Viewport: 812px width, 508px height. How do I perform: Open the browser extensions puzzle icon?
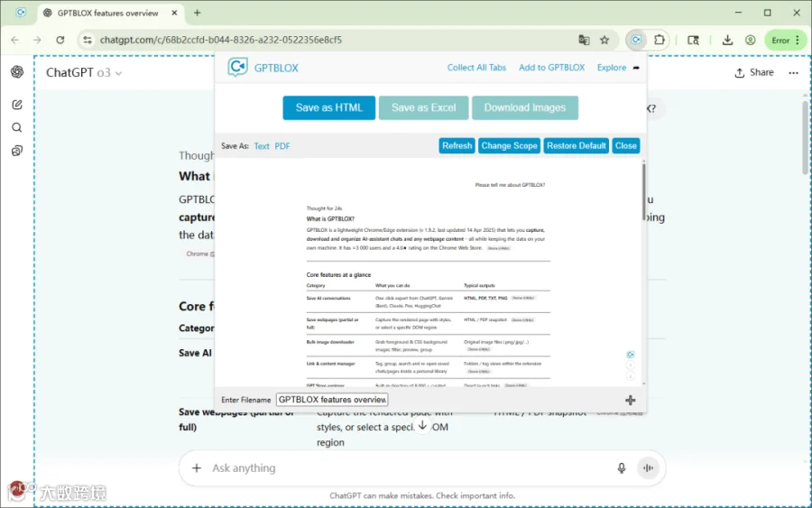[x=660, y=40]
